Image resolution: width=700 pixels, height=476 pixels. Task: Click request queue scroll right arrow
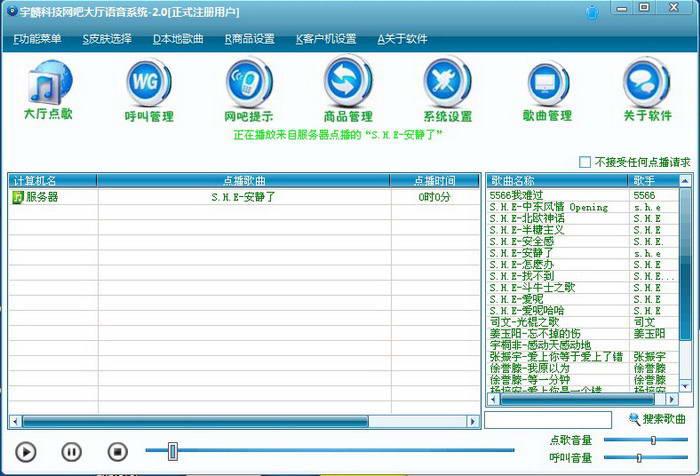473,421
